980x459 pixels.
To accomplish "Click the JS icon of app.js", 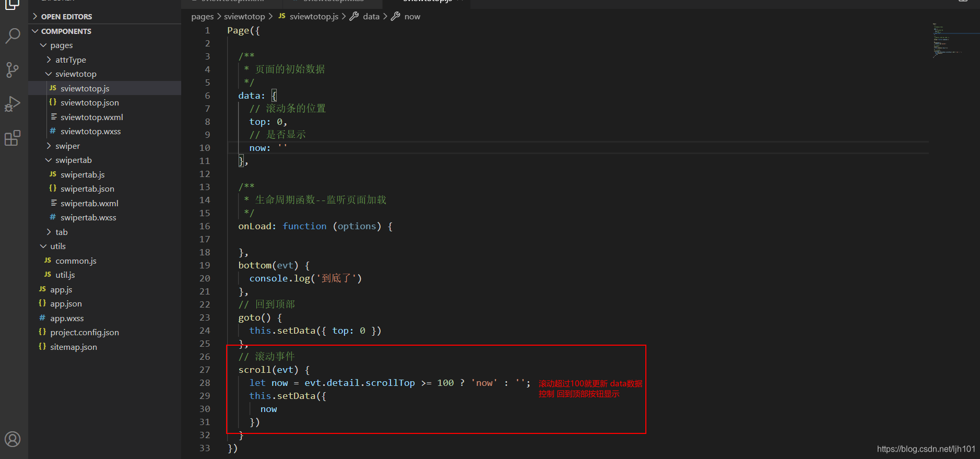I will pos(42,289).
